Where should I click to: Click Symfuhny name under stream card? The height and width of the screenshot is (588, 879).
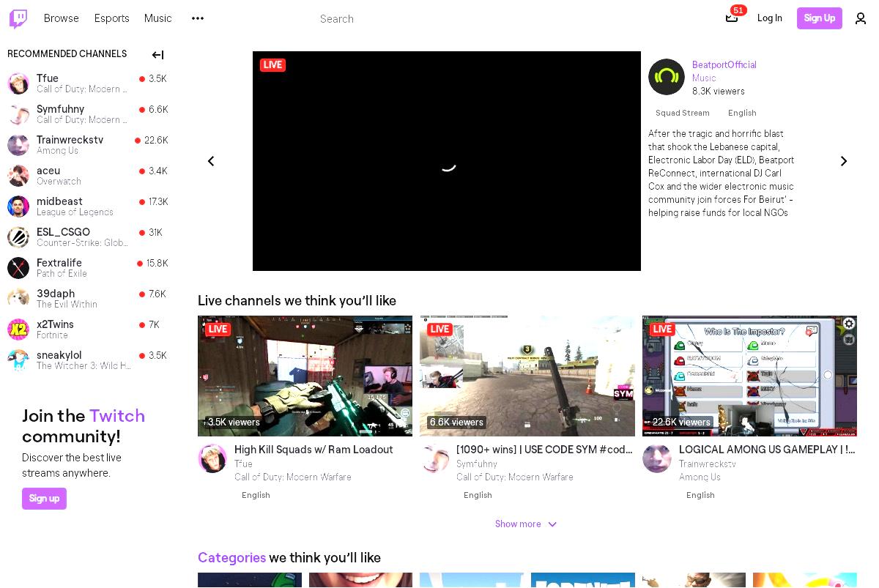pyautogui.click(x=477, y=464)
